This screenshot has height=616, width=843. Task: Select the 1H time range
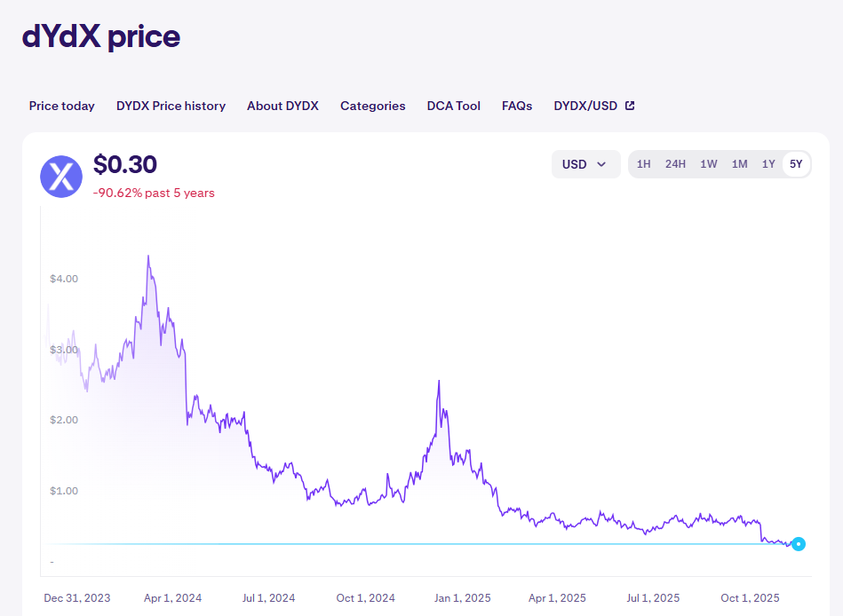point(643,164)
